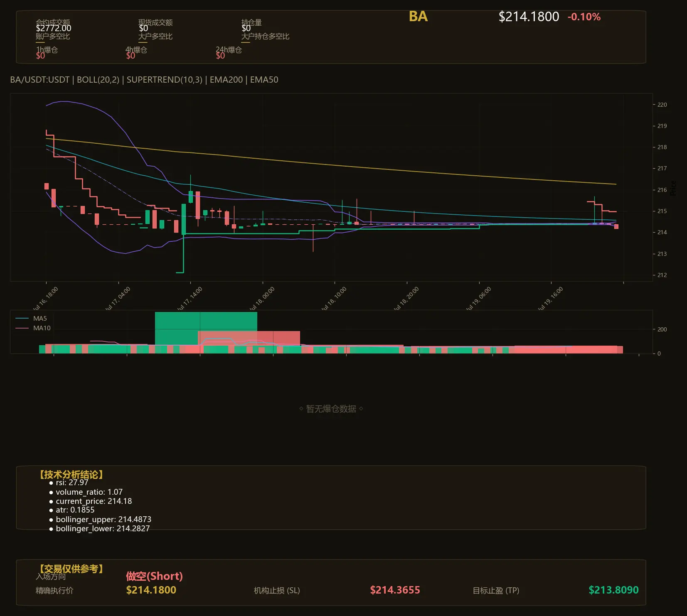The image size is (687, 616).
Task: Click the 现货成交额 label
Action: (155, 22)
